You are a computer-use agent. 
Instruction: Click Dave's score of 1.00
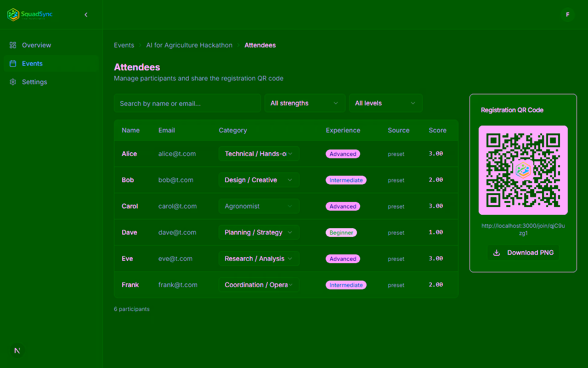[x=436, y=232]
